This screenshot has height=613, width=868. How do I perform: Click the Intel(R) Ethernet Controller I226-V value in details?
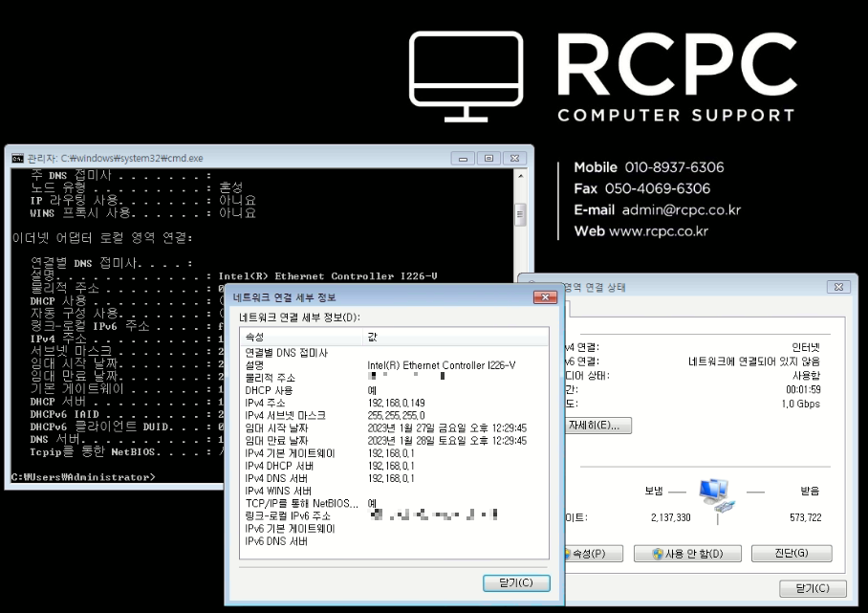click(442, 365)
